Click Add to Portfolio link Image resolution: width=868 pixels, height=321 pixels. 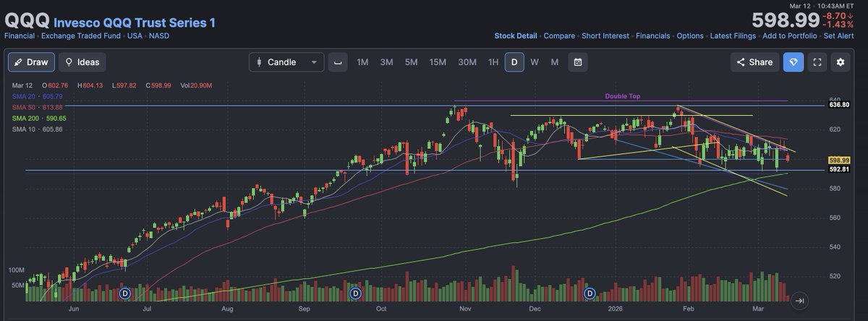(x=790, y=35)
